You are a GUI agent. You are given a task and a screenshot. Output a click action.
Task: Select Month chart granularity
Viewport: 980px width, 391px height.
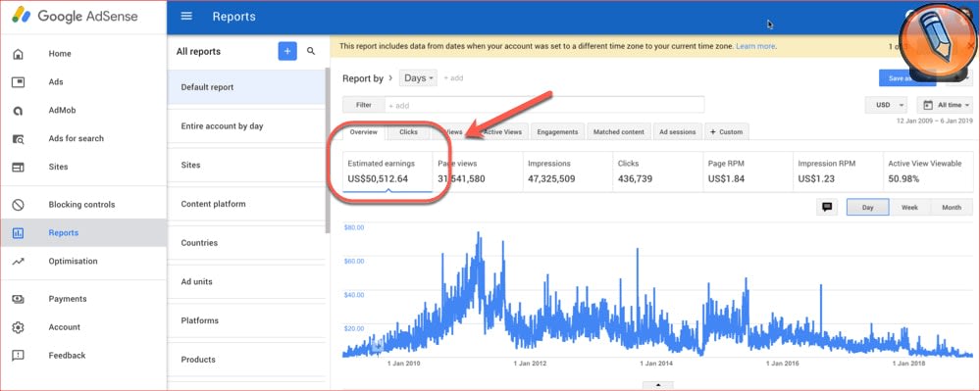point(952,208)
